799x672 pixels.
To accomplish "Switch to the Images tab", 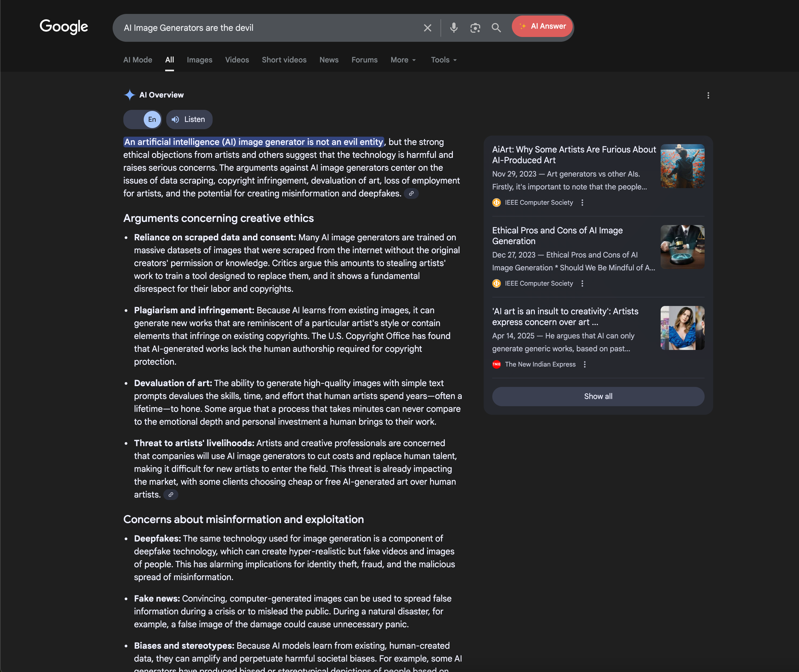I will tap(199, 60).
